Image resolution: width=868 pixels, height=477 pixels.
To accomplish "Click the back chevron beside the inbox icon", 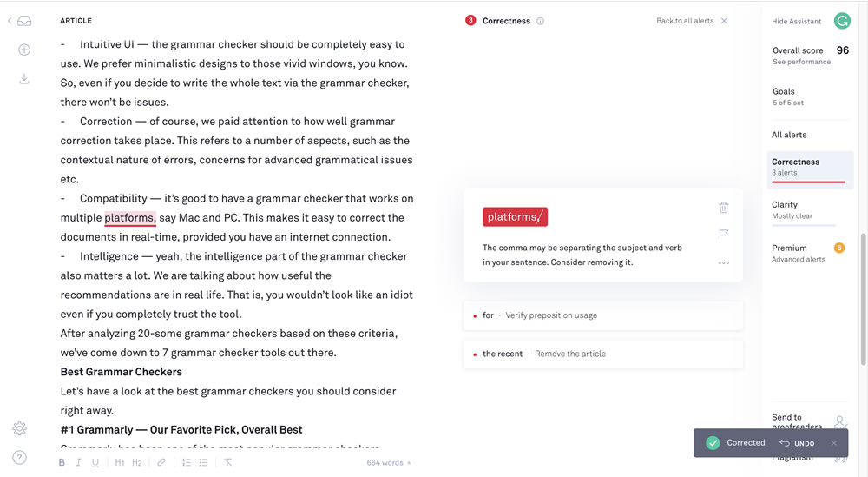I will tap(10, 21).
